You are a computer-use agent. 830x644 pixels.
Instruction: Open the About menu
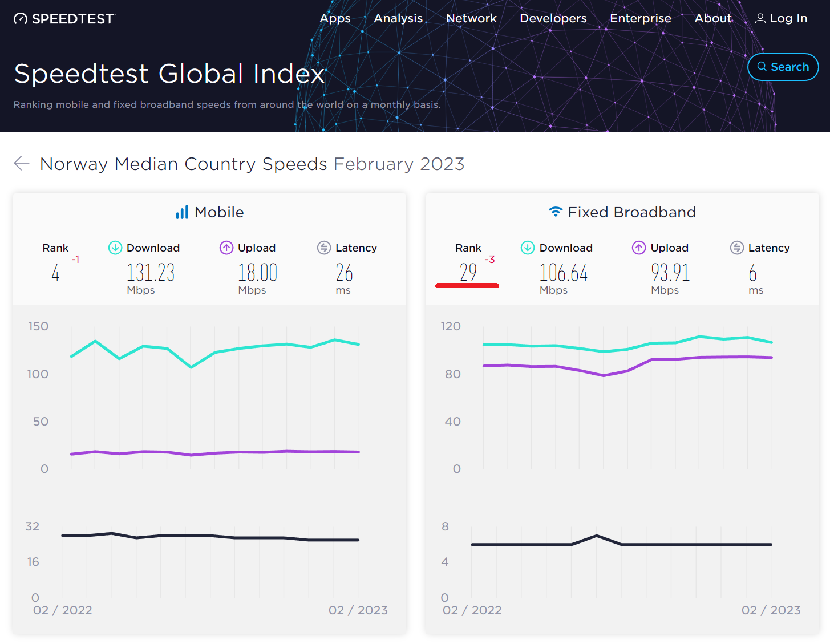(713, 18)
